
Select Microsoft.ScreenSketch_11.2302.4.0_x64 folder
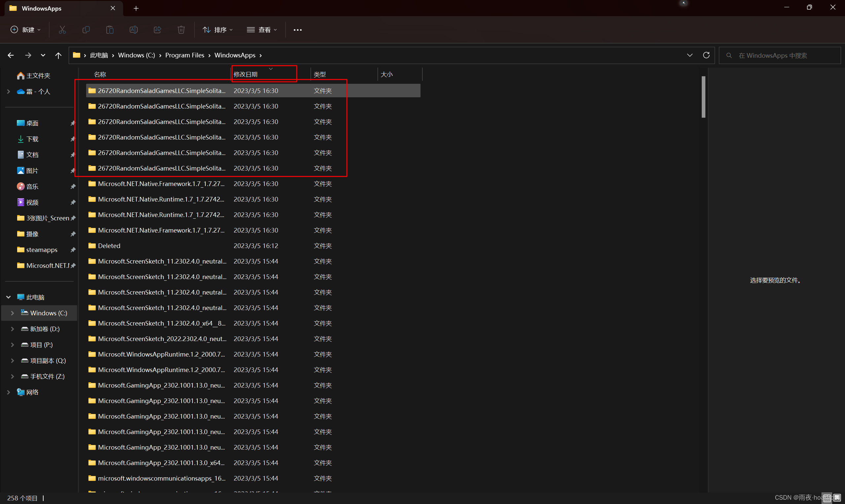point(253,323)
